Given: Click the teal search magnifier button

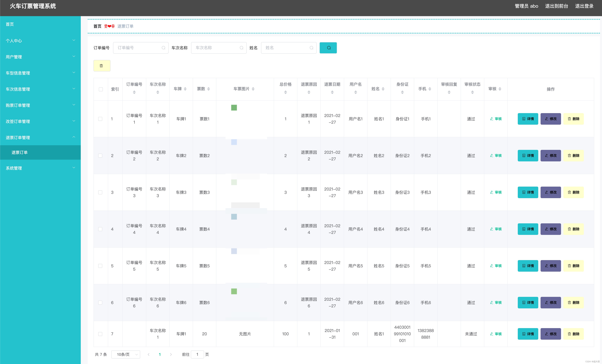Looking at the screenshot, I should [x=328, y=48].
